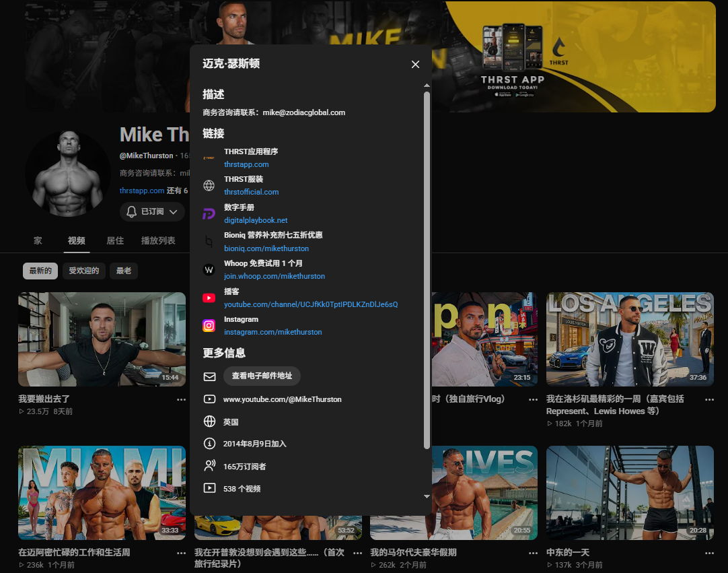Click the purple digital playbook icon
This screenshot has width=728, height=573.
tap(209, 213)
